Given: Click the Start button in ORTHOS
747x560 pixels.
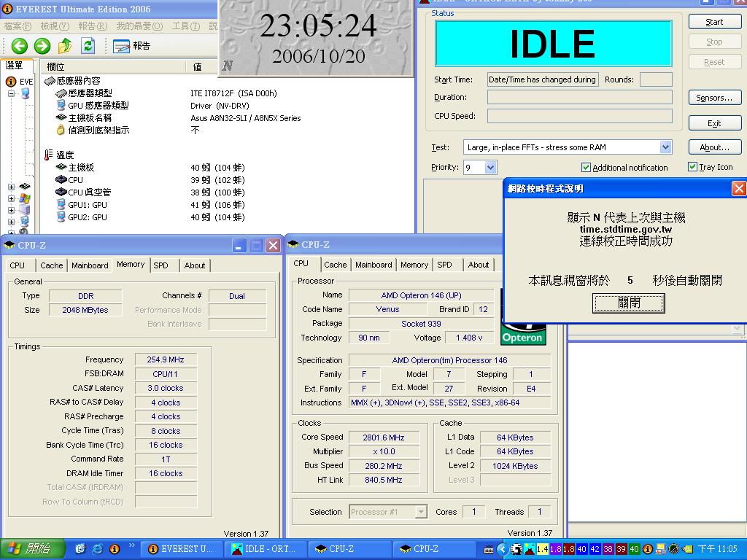Looking at the screenshot, I should click(x=714, y=22).
